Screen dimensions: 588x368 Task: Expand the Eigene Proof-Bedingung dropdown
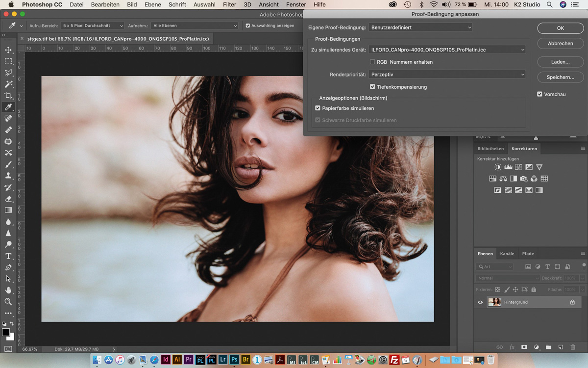coord(420,27)
